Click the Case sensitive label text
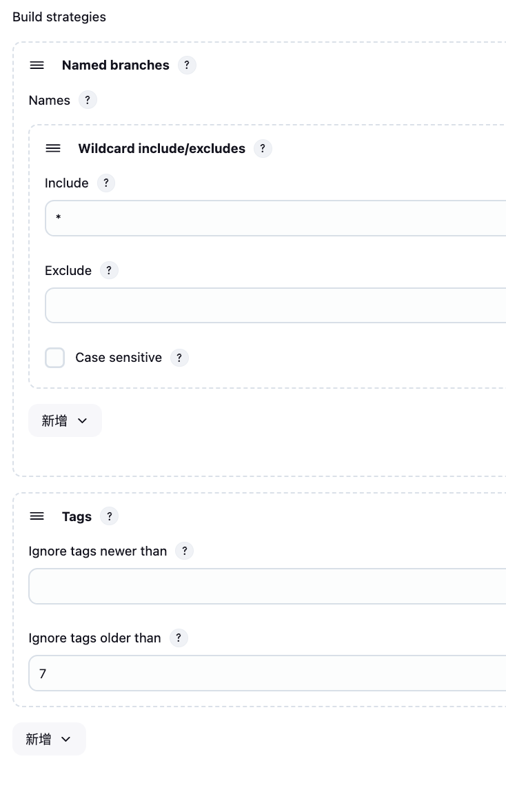 tap(119, 357)
